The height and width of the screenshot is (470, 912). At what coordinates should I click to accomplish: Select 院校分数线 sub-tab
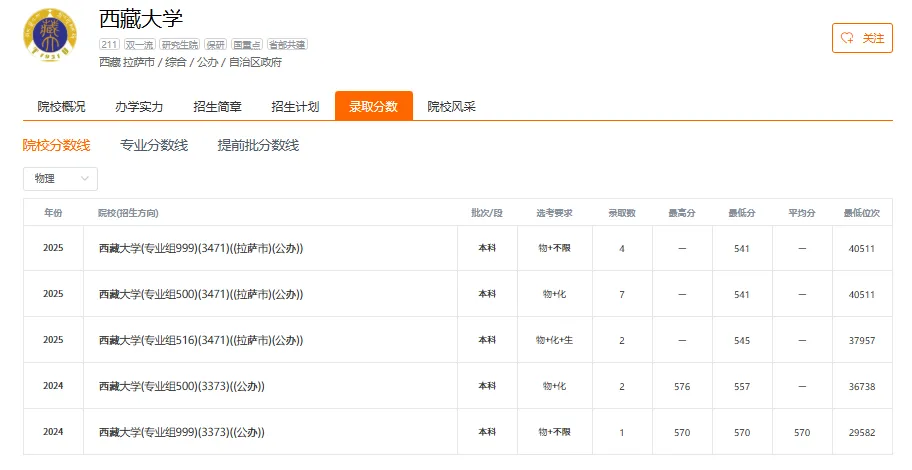(56, 145)
